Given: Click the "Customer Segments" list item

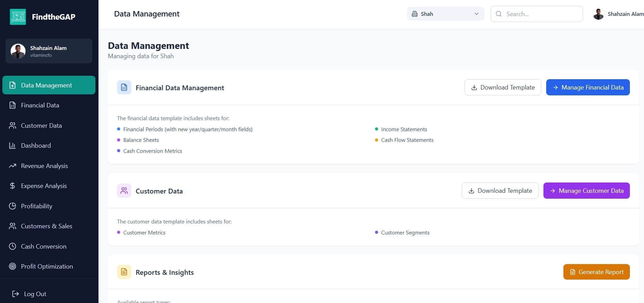Looking at the screenshot, I should (x=405, y=233).
